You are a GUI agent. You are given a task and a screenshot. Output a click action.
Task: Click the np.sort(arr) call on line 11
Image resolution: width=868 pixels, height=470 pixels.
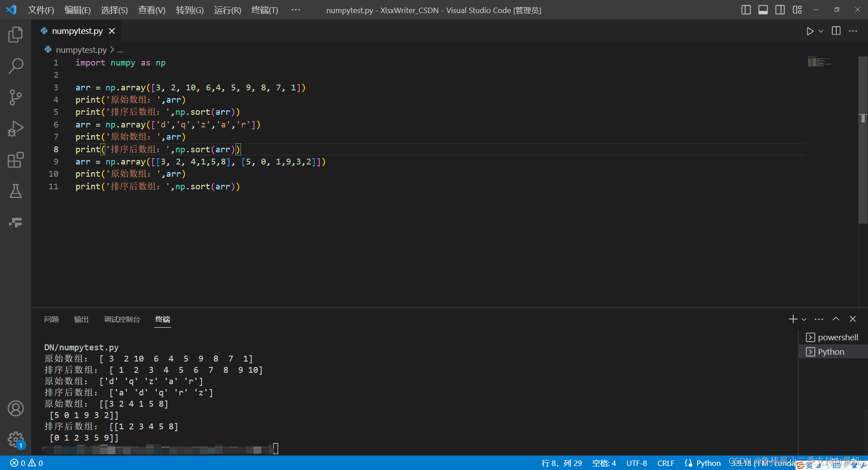tap(205, 187)
